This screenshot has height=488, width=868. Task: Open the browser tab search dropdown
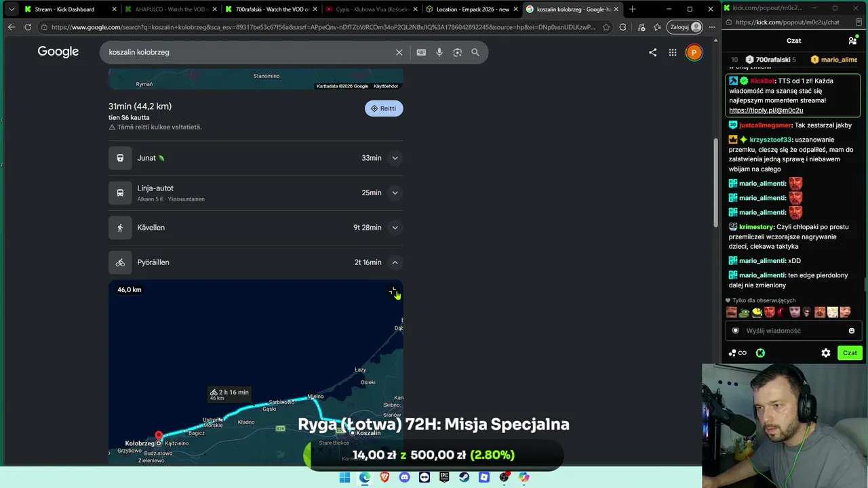12,9
